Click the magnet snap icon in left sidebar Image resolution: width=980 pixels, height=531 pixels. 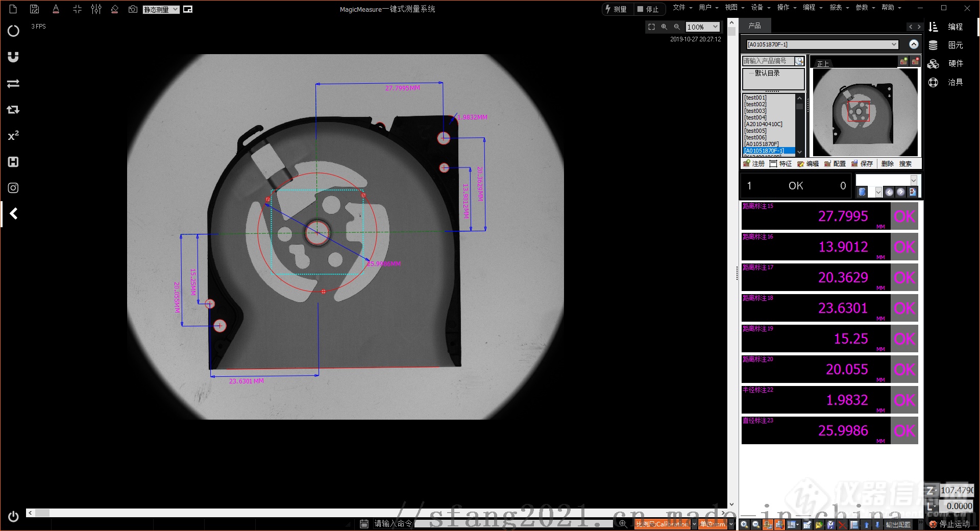[x=13, y=57]
